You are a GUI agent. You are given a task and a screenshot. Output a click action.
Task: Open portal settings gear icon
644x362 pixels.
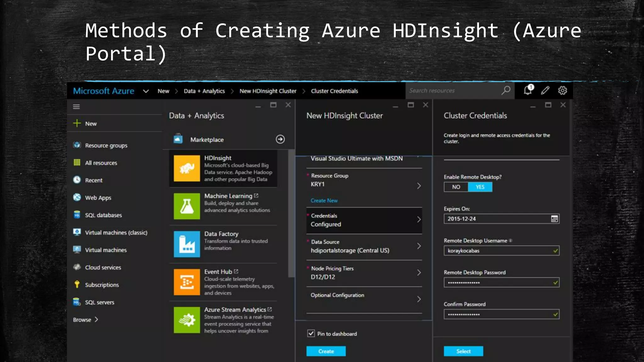pos(563,90)
